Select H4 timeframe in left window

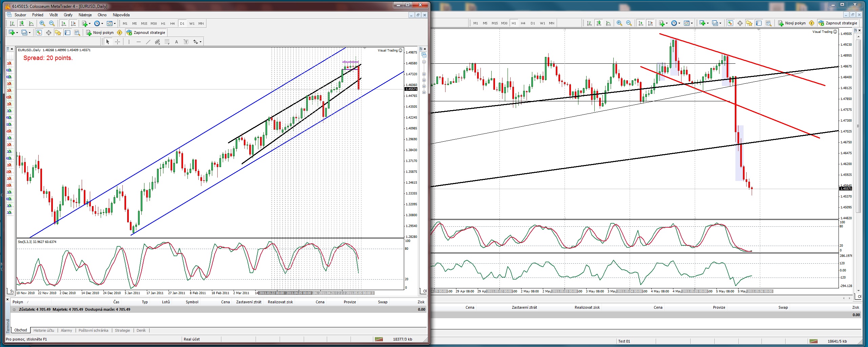click(x=173, y=23)
